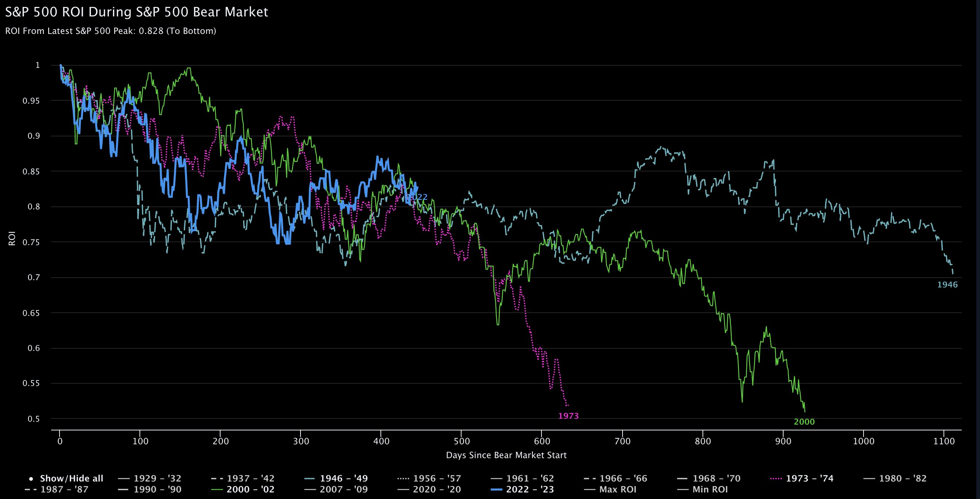Toggle the Max ROI legend entry

pyautogui.click(x=609, y=490)
